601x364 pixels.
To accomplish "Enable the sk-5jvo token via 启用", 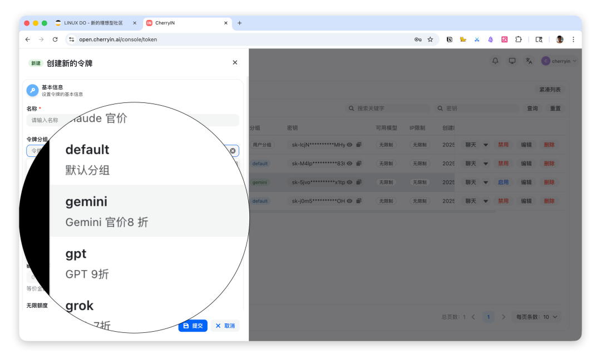I will tap(503, 183).
